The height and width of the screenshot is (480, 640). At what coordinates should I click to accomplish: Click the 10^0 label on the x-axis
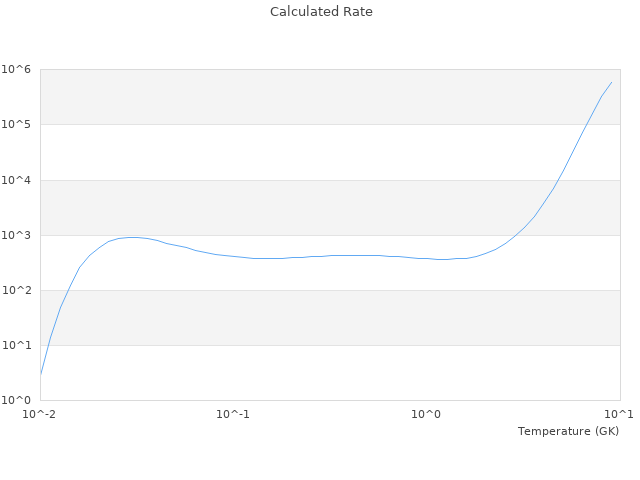426,414
